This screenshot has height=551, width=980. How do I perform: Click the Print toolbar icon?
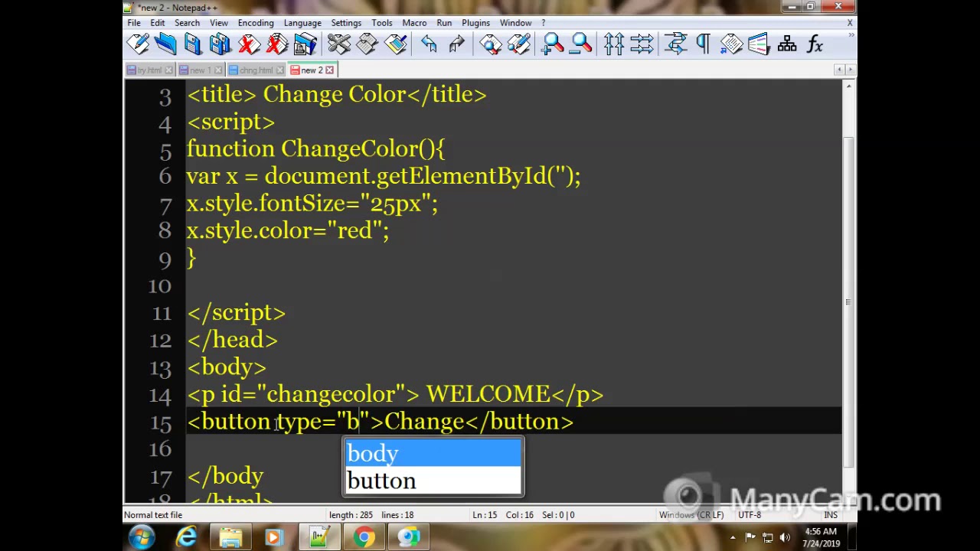pyautogui.click(x=305, y=44)
